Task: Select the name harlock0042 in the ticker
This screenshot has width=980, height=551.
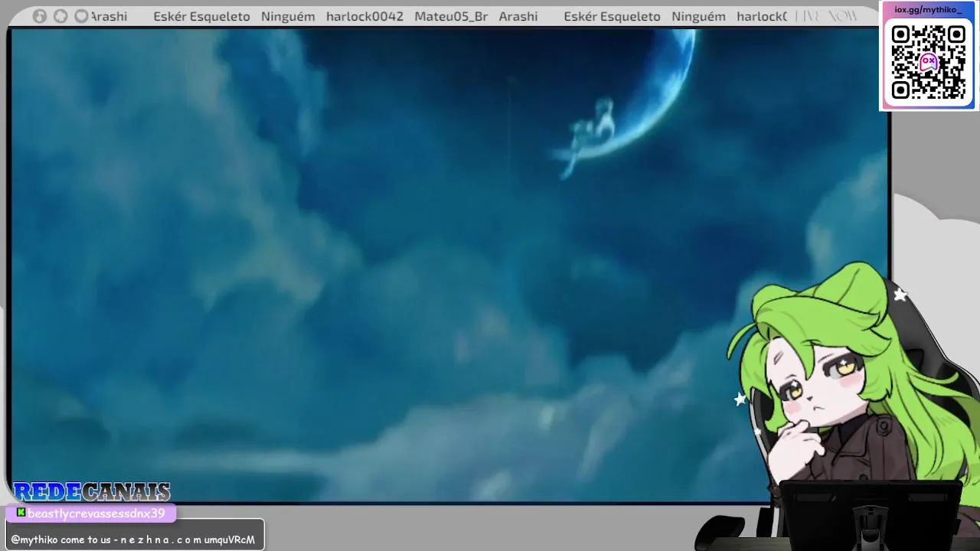Action: point(364,16)
